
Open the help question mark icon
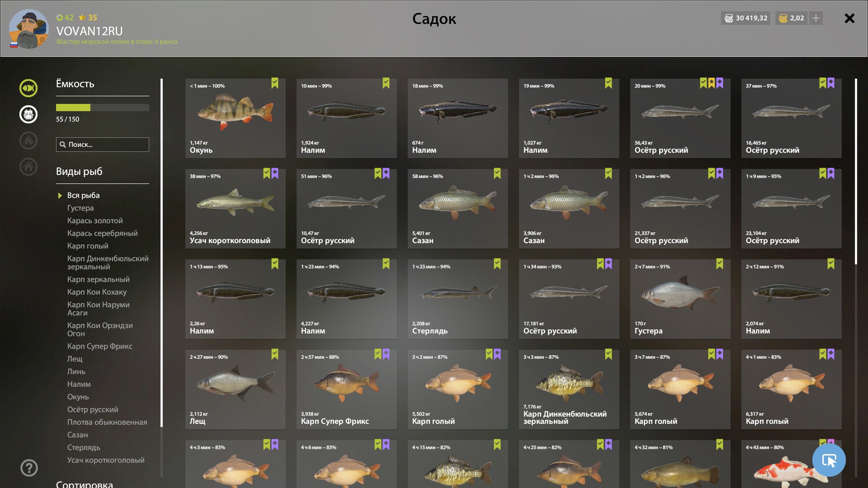click(29, 468)
